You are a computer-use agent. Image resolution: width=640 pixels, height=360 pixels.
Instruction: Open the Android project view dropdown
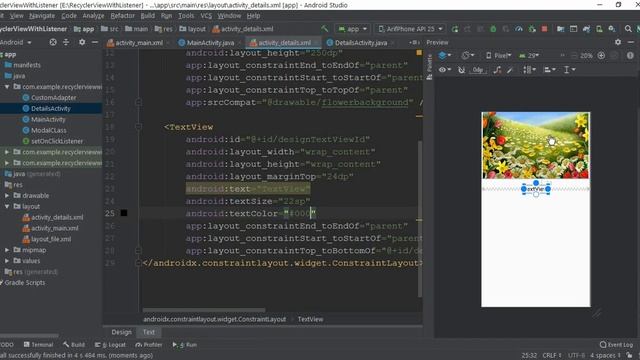click(16, 42)
